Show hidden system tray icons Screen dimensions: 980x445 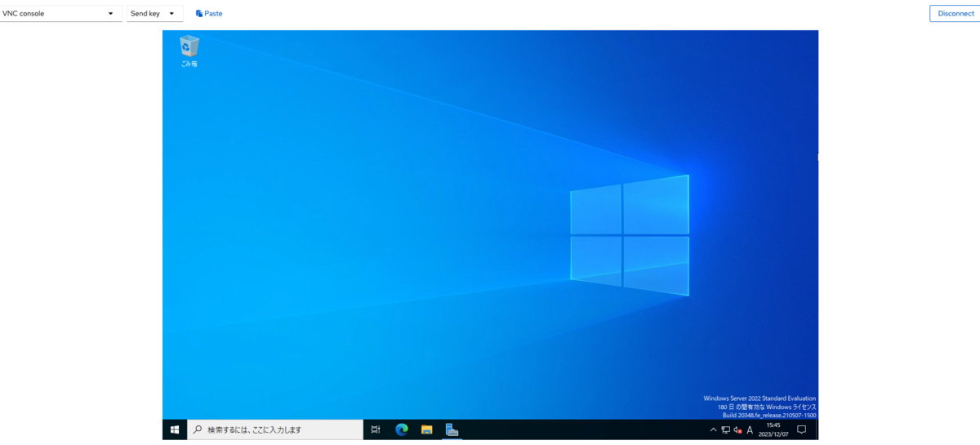(713, 429)
